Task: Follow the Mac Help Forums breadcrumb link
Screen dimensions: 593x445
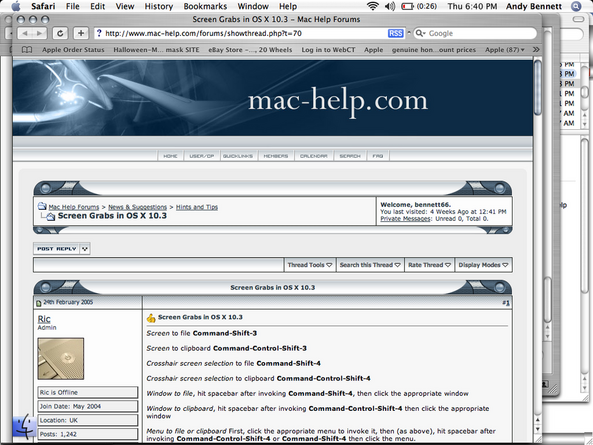Action: coord(74,207)
